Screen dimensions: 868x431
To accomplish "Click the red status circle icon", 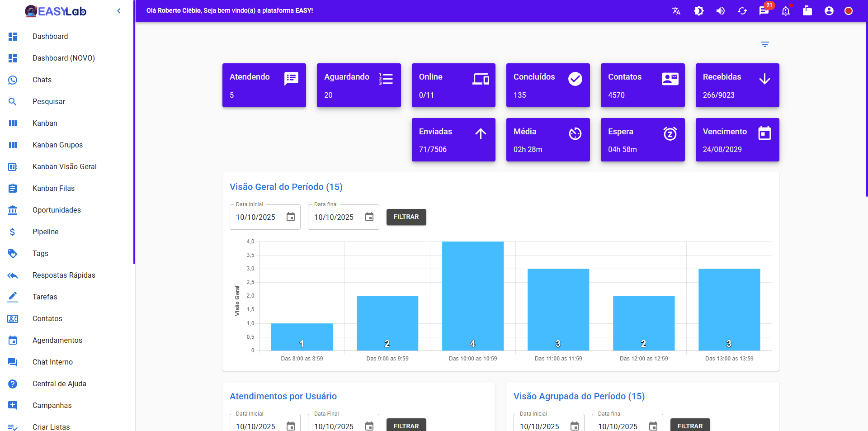I will click(849, 11).
